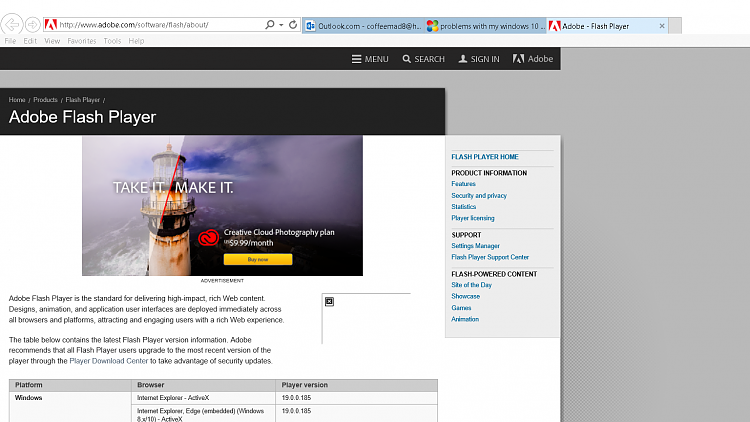Open the Animation link

pyautogui.click(x=465, y=319)
